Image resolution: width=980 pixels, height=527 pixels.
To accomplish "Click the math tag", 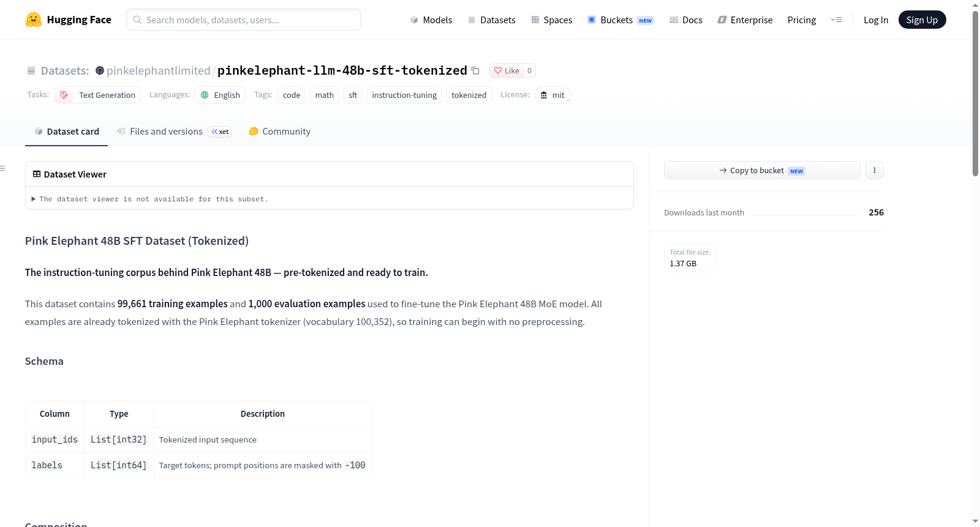I will [x=325, y=95].
